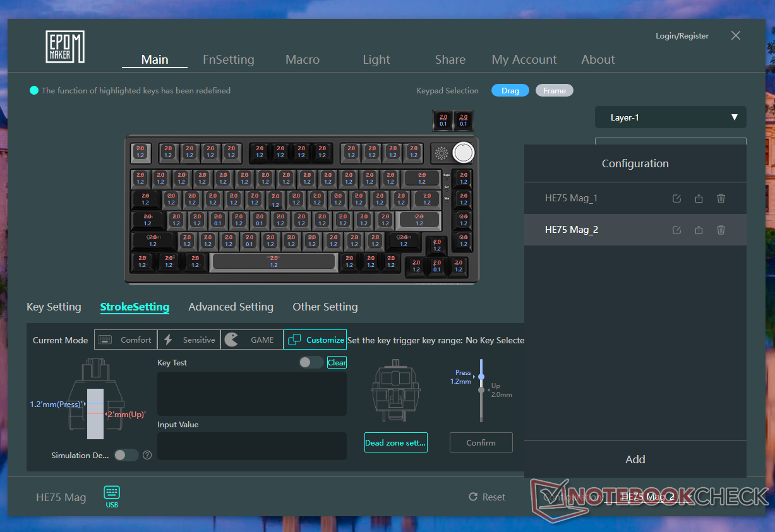Switch to the Main tab
Screen dimensions: 775x532
[155, 59]
